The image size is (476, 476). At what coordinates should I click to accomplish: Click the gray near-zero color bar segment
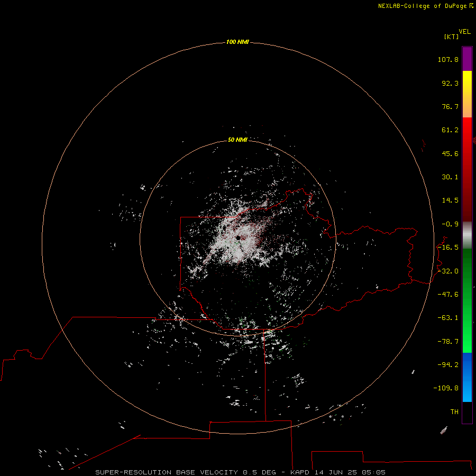pyautogui.click(x=467, y=235)
